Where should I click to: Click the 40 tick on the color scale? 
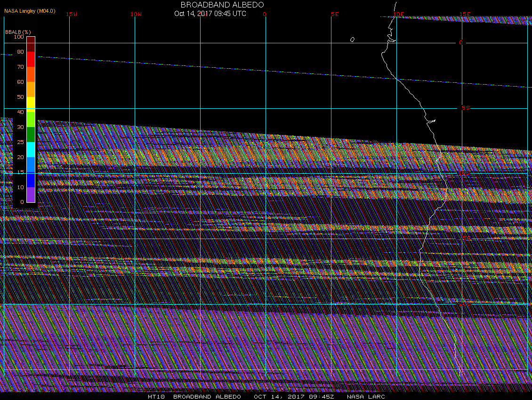tap(20, 112)
